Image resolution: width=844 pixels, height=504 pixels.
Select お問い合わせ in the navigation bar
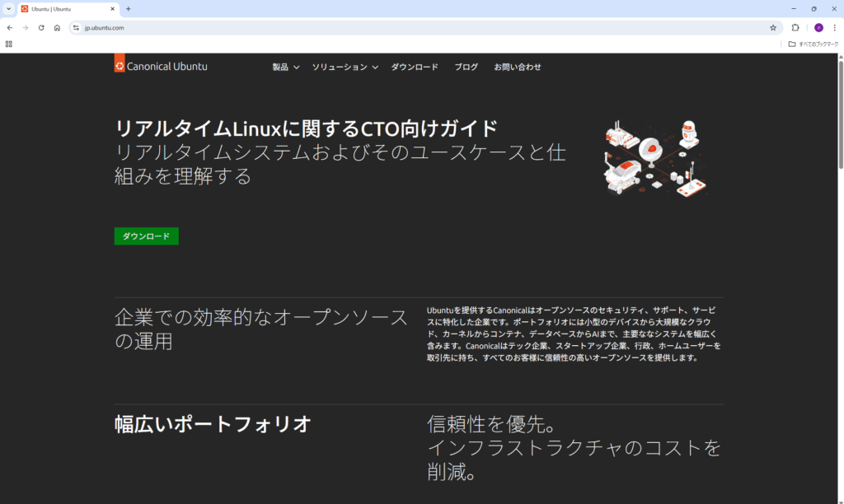point(518,67)
